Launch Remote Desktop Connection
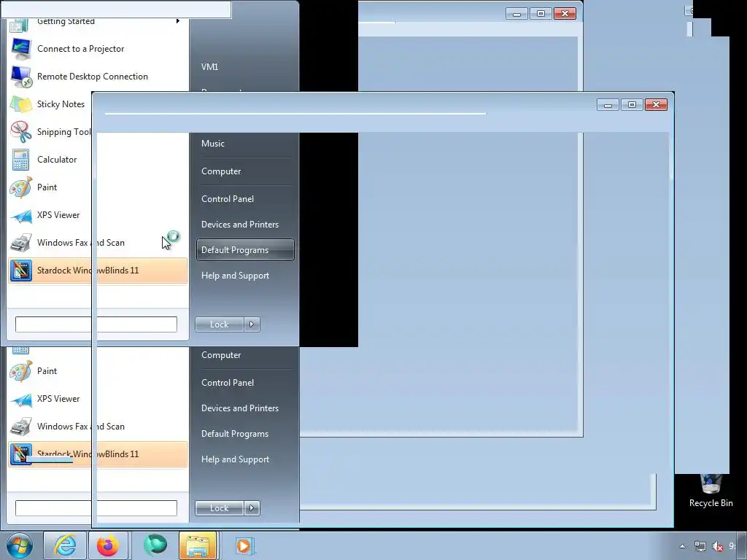The height and width of the screenshot is (560, 747). tap(98, 76)
